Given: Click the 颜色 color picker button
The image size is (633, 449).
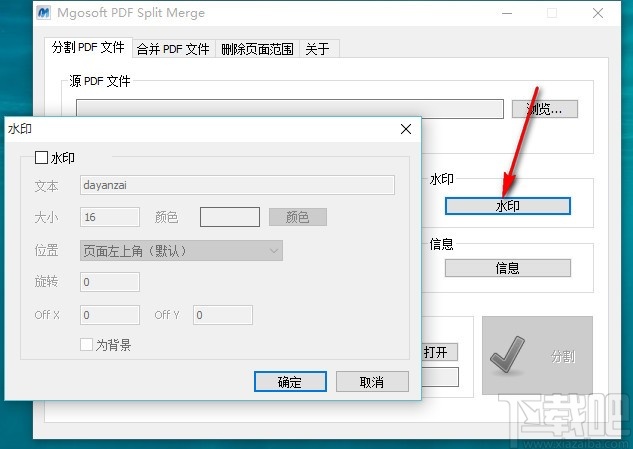Looking at the screenshot, I should pos(298,217).
